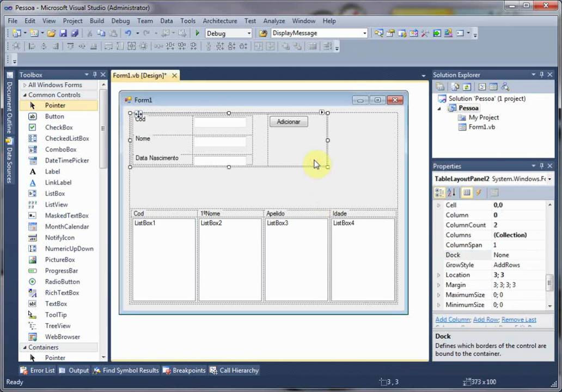Toggle auto-hide pin on Solution Explorer

[x=541, y=75]
